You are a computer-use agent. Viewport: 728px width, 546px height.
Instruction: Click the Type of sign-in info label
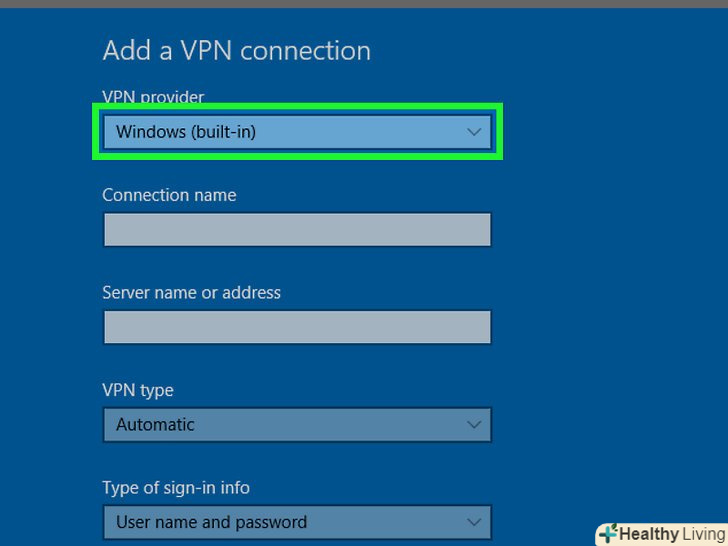click(x=176, y=488)
